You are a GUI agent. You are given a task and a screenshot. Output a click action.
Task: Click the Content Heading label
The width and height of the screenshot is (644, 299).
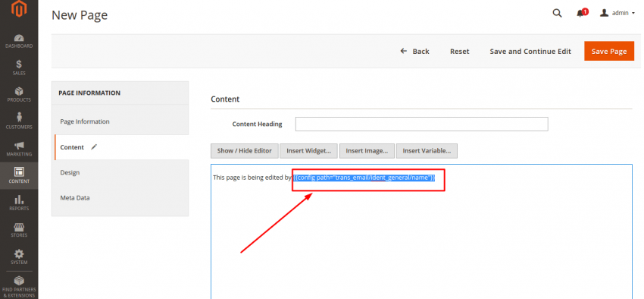(257, 124)
